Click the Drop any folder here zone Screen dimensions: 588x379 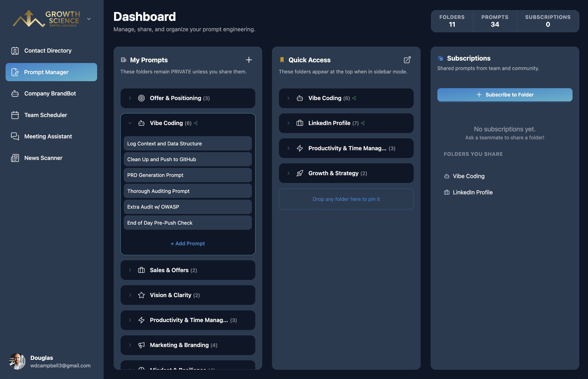tap(346, 199)
